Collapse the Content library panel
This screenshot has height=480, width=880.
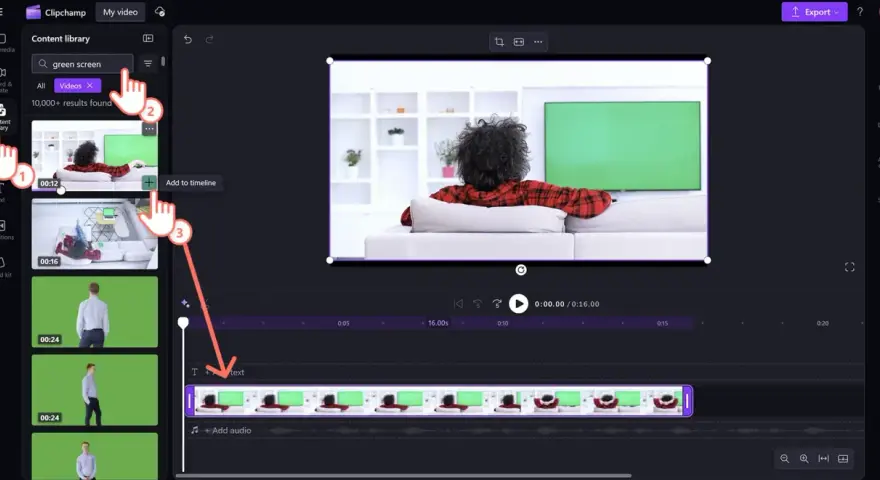pos(148,38)
